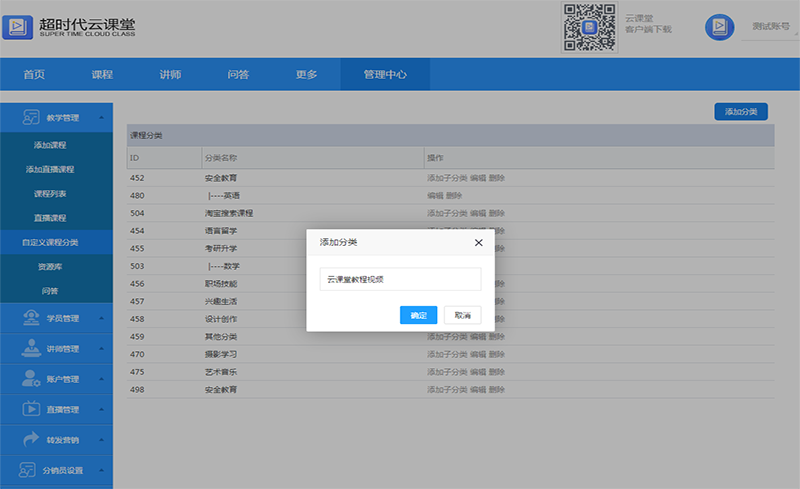The width and height of the screenshot is (800, 489).
Task: Click the 教学管理 sidebar icon
Action: coord(30,118)
